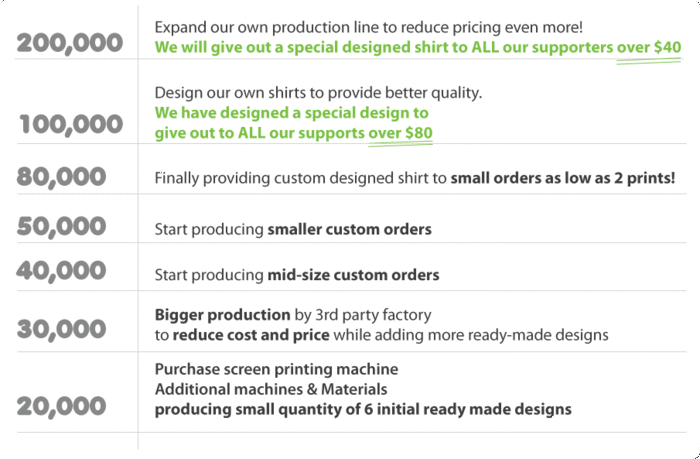Click the 30,000 stretch goal amount

click(x=61, y=330)
